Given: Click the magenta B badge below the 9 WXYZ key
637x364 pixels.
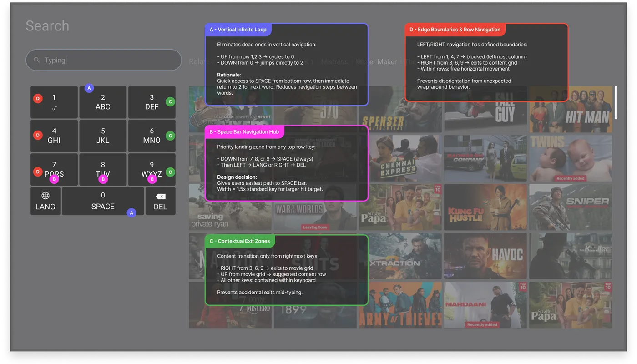Looking at the screenshot, I should (x=152, y=179).
